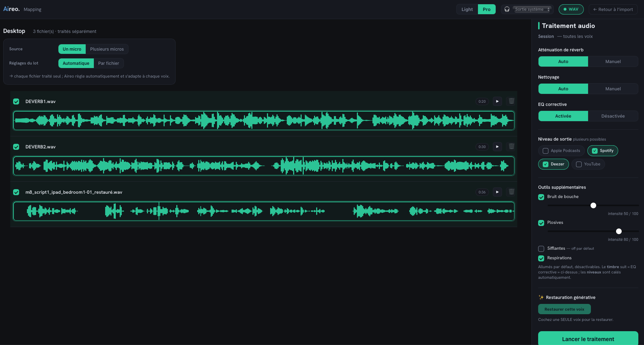Click the DEVERB2.wav waveform
This screenshot has width=644, height=345.
coord(264,166)
